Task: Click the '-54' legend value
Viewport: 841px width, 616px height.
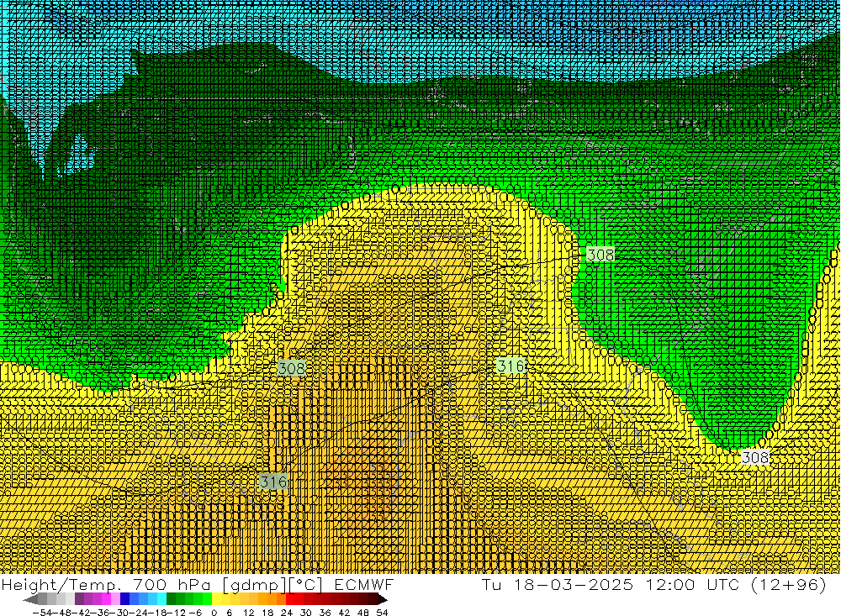Action: tap(42, 613)
